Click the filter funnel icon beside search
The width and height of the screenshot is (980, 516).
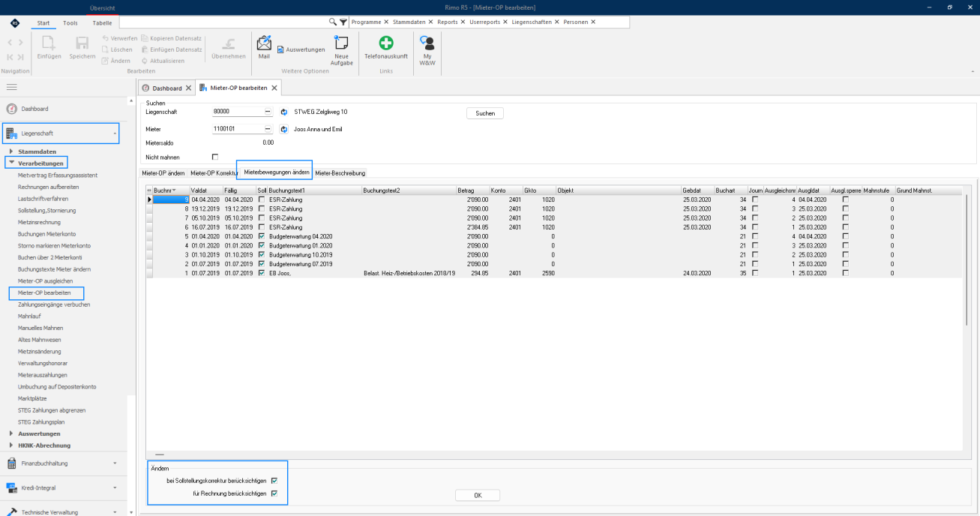(343, 22)
